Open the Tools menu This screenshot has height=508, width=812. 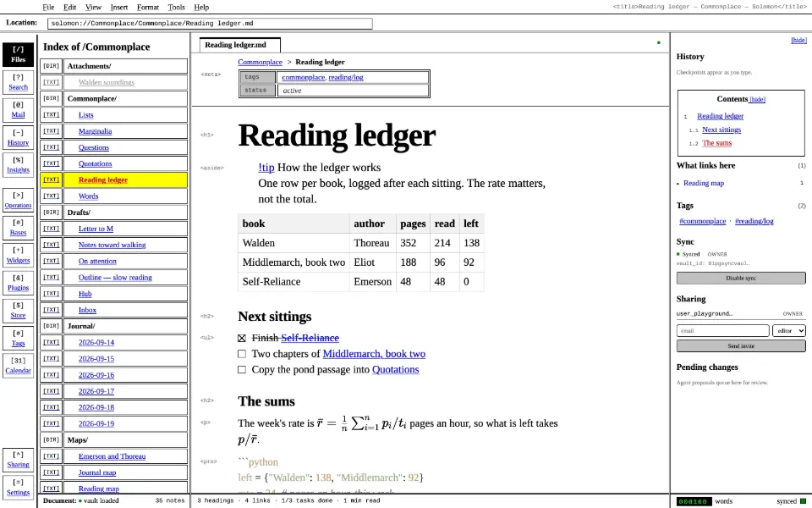pyautogui.click(x=177, y=8)
